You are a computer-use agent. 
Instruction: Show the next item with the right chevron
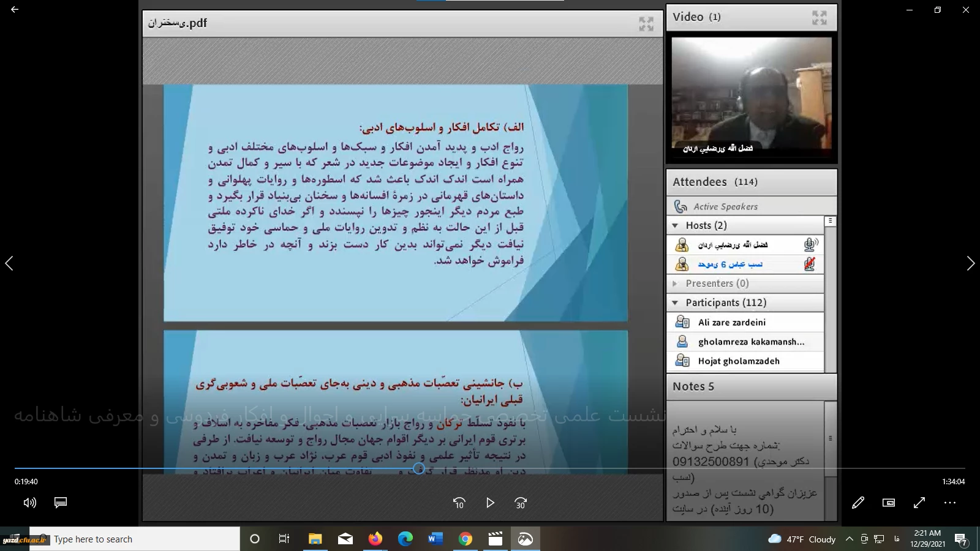pos(970,263)
